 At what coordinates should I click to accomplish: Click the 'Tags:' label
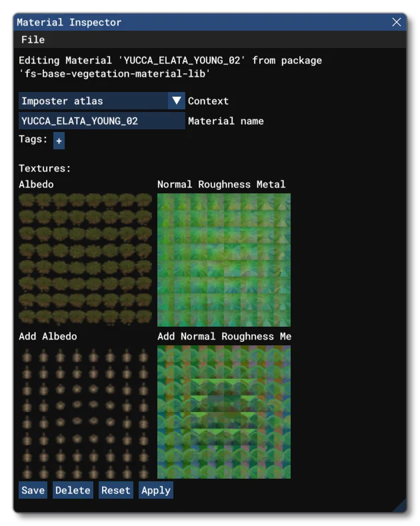coord(33,139)
